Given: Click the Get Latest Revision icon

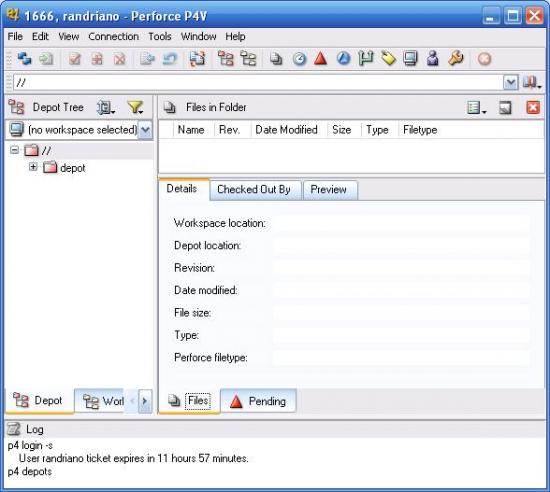Looking at the screenshot, I should [x=46, y=59].
